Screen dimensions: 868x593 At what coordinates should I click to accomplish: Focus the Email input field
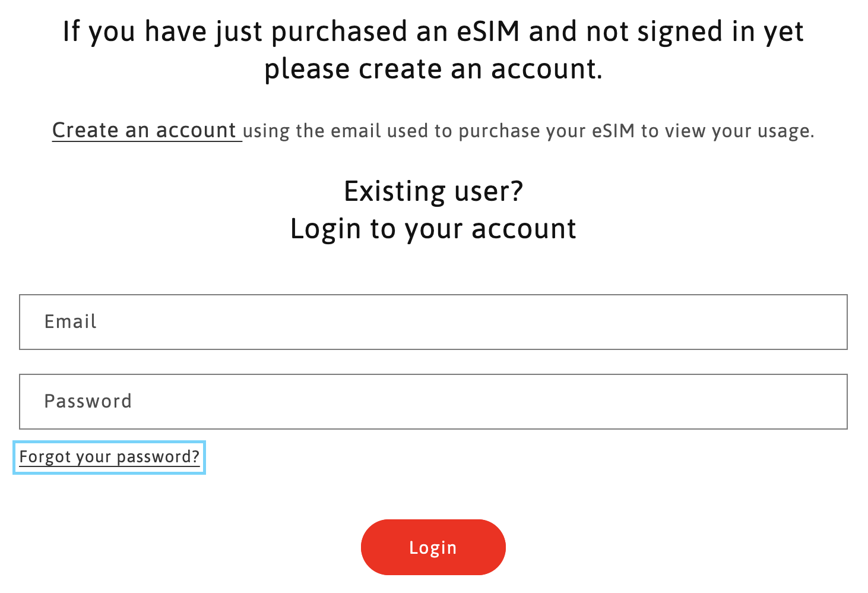[433, 322]
